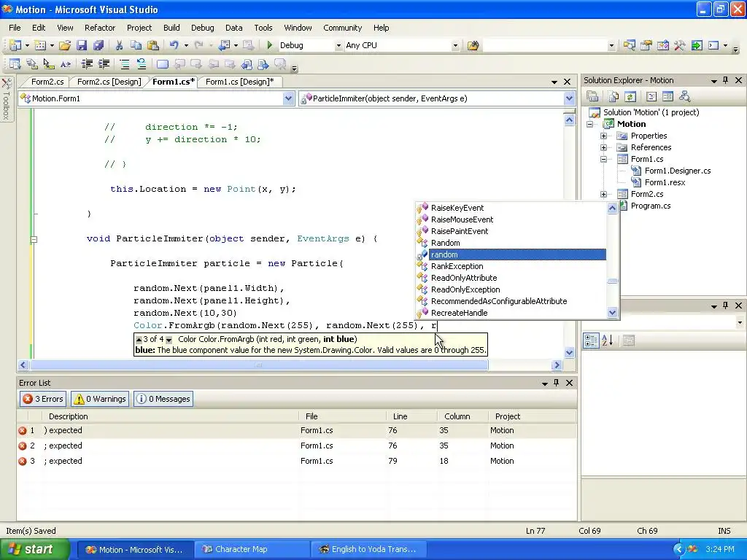Open the Command Window toolbar icon
The width and height of the screenshot is (747, 560).
(x=713, y=45)
